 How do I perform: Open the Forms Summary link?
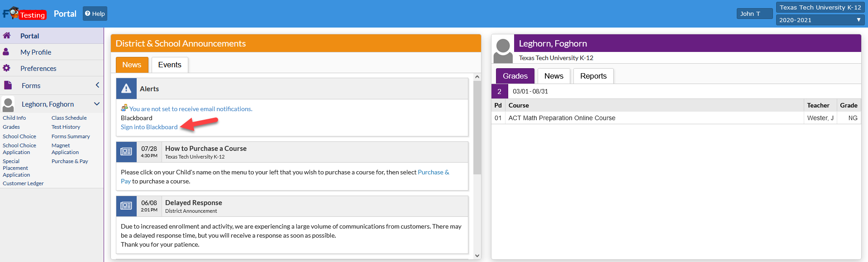click(x=71, y=136)
